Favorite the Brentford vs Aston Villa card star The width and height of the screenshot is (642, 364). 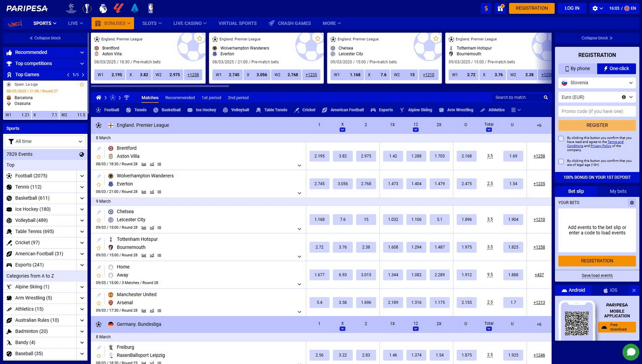pyautogui.click(x=199, y=39)
